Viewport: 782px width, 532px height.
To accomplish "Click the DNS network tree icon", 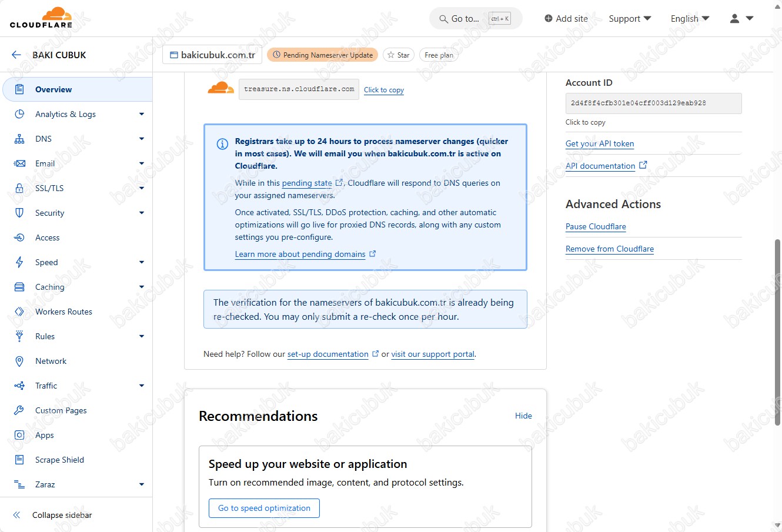I will coord(19,139).
